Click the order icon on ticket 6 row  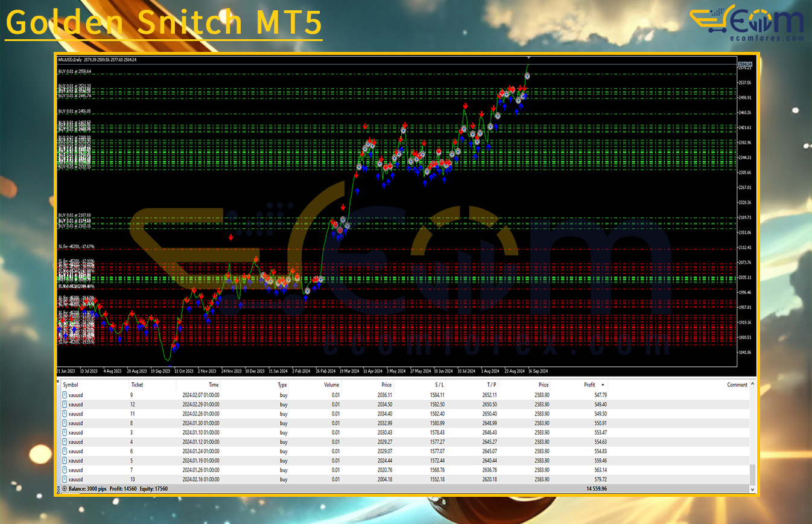click(65, 451)
